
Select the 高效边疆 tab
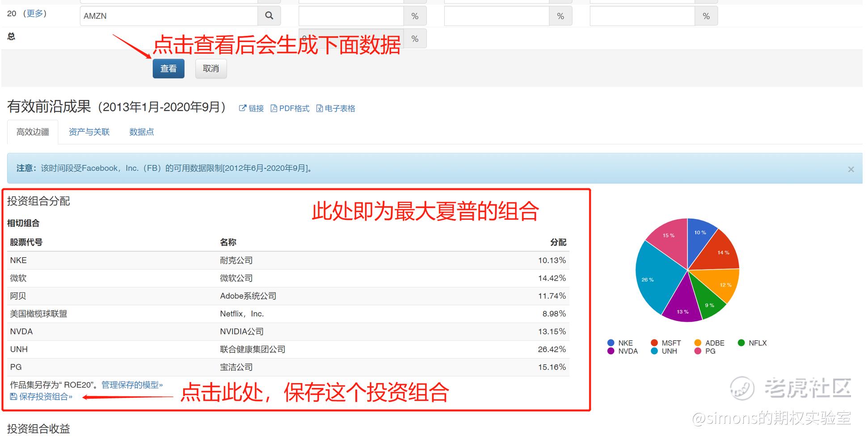point(33,132)
